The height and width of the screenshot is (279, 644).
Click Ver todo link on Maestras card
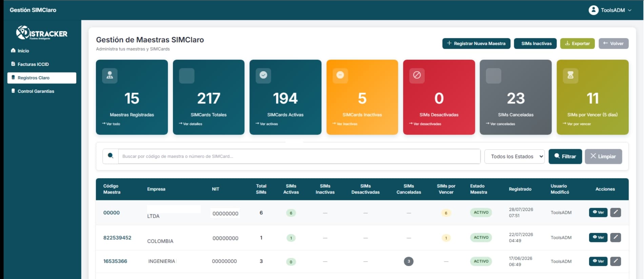point(111,124)
